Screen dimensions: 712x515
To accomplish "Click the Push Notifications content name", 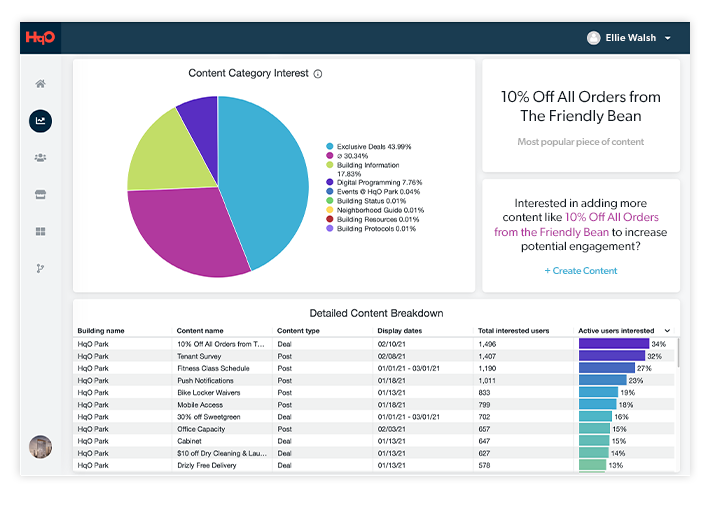I will [x=205, y=381].
